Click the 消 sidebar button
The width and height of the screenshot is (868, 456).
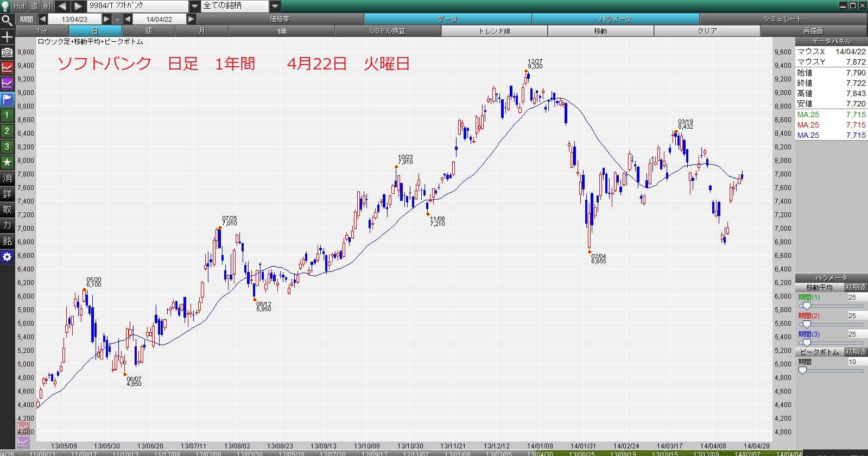point(7,178)
